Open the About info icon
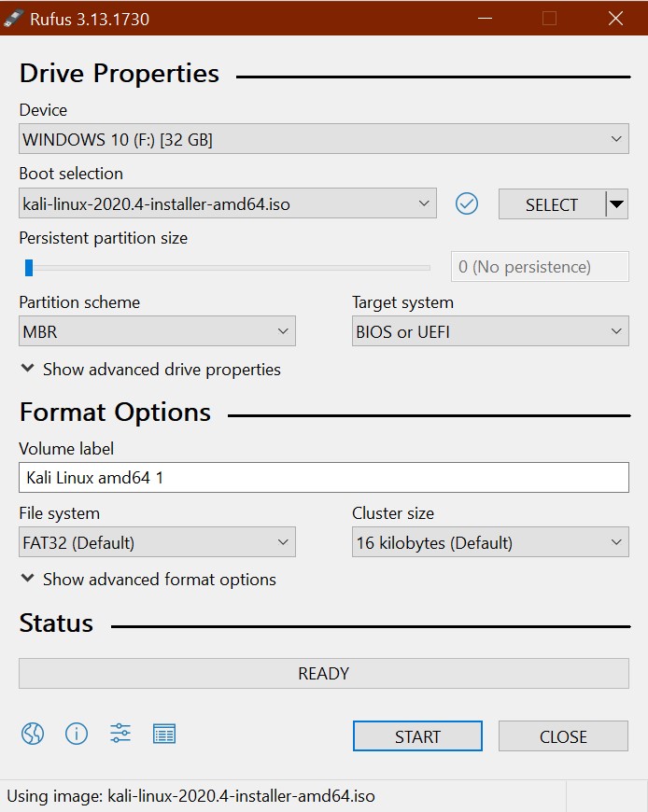Viewport: 648px width, 812px height. 77,734
